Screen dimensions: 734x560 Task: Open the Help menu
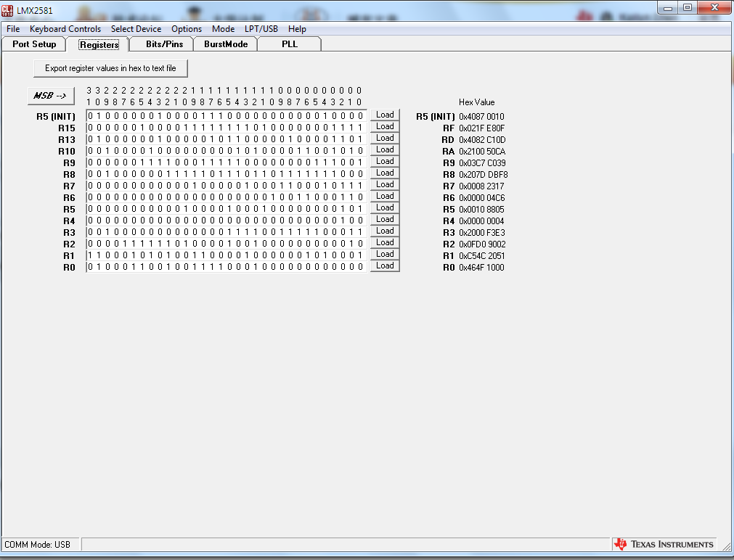(297, 29)
